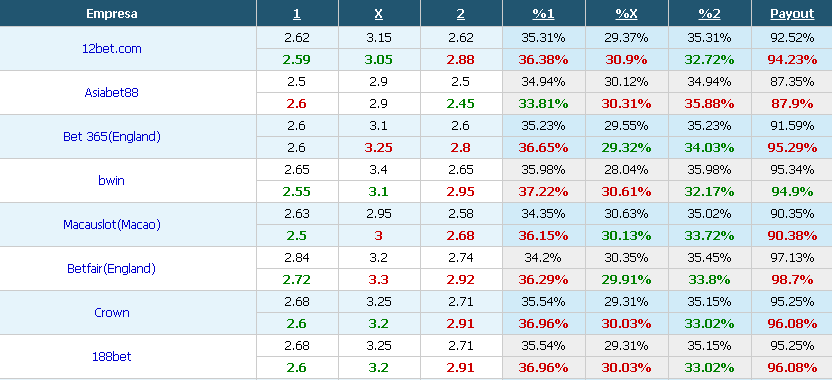Open the Asiabet88 bookmaker link
Viewport: 832px width, 380px height.
[111, 92]
